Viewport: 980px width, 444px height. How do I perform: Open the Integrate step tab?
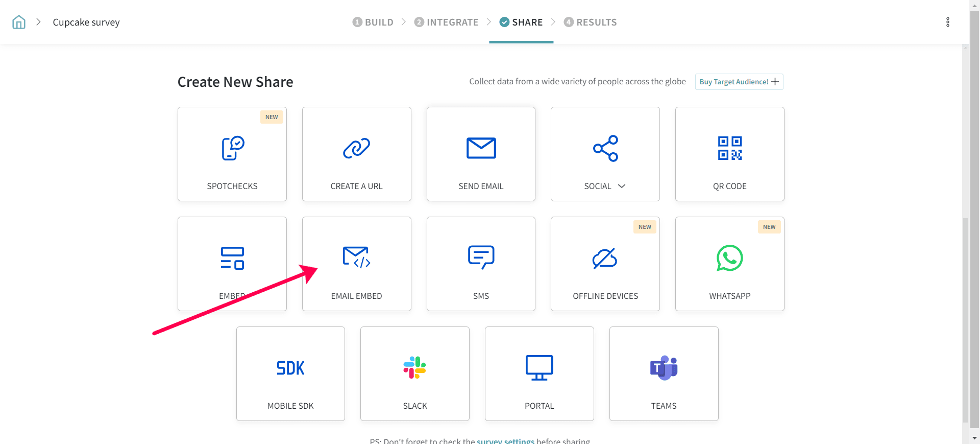pyautogui.click(x=447, y=22)
